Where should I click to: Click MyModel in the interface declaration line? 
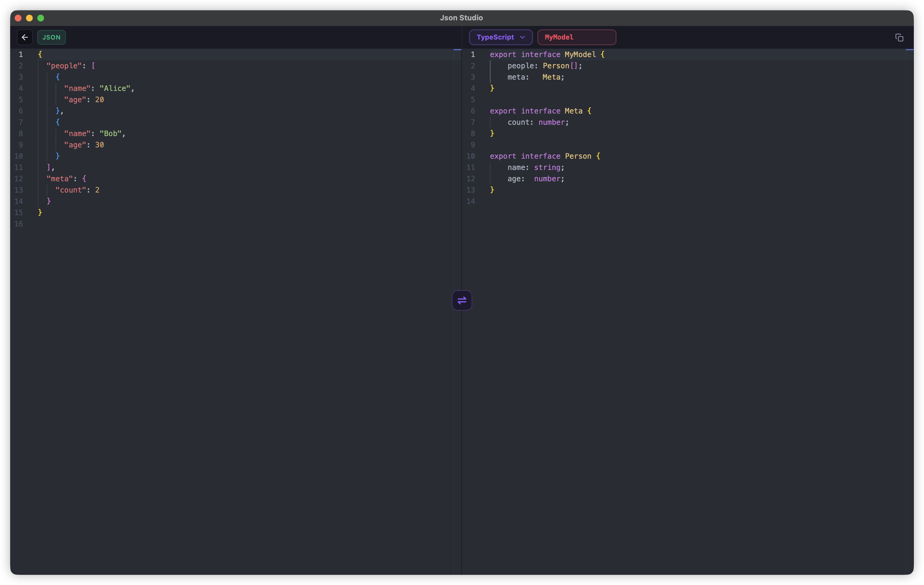pyautogui.click(x=580, y=54)
